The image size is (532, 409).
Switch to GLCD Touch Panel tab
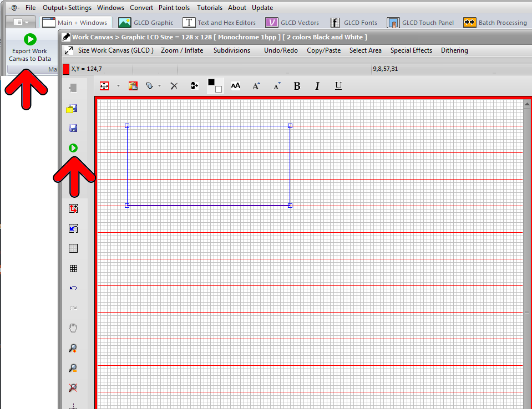pyautogui.click(x=420, y=23)
